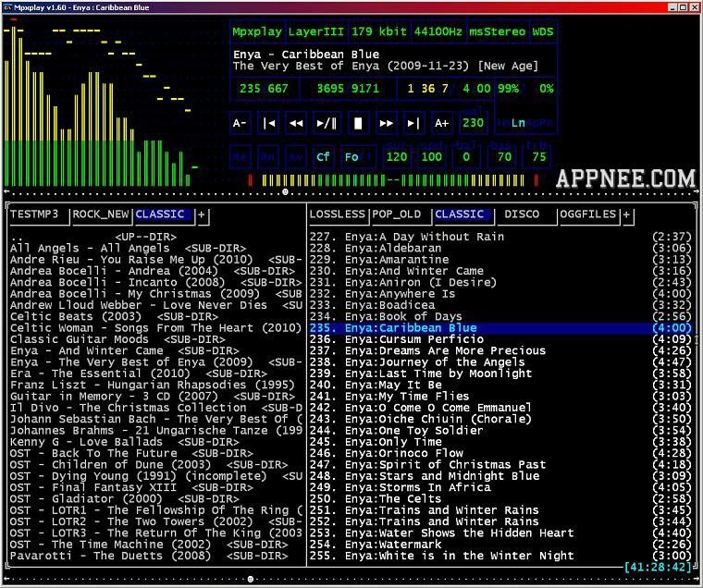Toggle the dimmed Rn random option
Screen dimensions: 703x588
(267, 157)
